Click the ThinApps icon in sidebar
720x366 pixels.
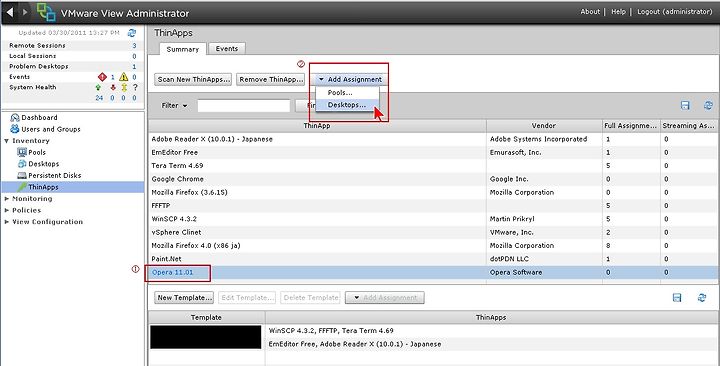point(22,186)
